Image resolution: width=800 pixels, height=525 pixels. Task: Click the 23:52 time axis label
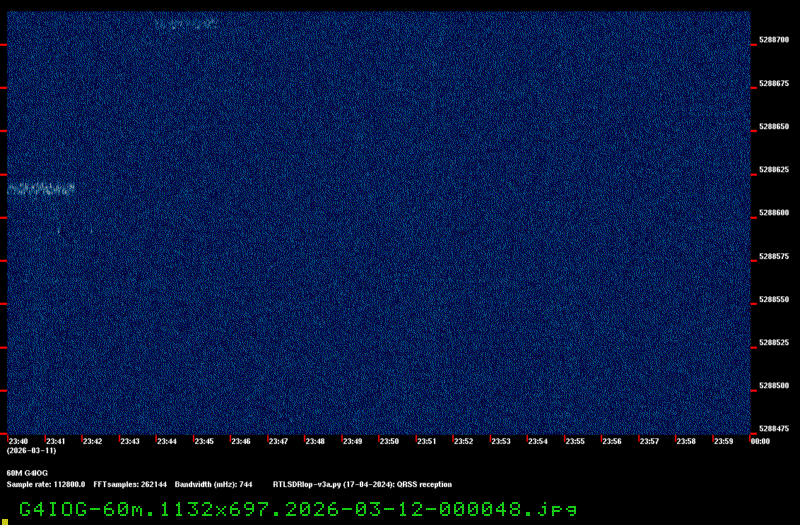463,441
